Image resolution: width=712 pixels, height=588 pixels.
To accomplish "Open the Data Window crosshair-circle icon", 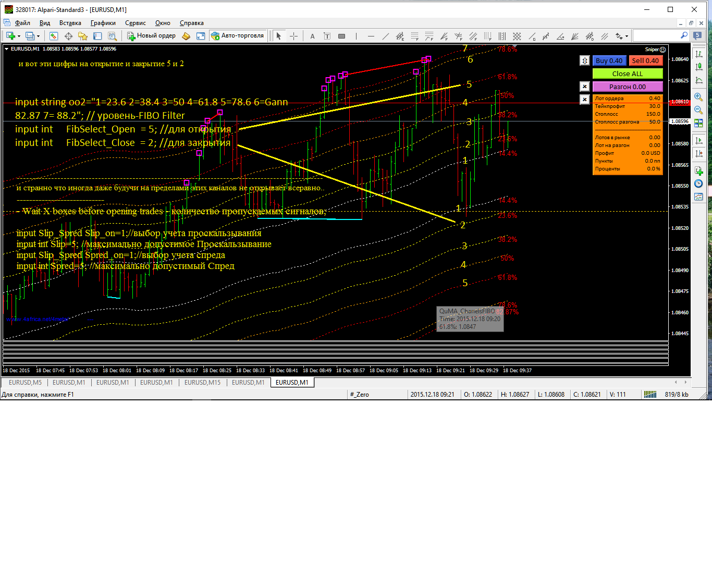I will (68, 36).
